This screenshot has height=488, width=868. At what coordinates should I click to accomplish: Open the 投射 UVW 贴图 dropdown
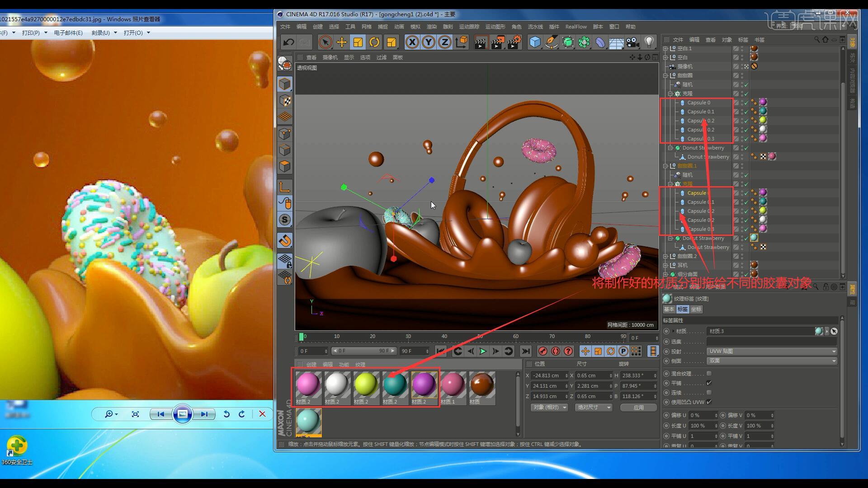772,352
